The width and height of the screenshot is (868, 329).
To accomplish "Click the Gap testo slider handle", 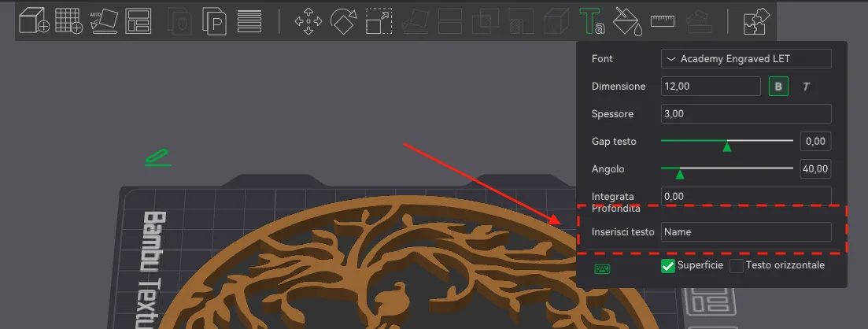I will pyautogui.click(x=727, y=146).
